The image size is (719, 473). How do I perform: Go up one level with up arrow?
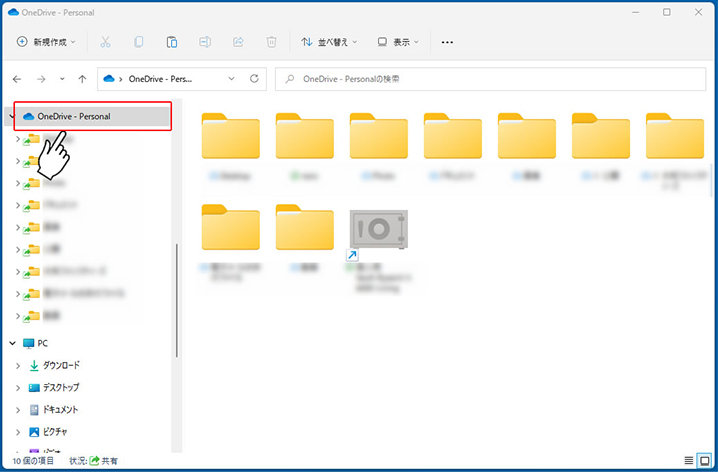tap(83, 79)
